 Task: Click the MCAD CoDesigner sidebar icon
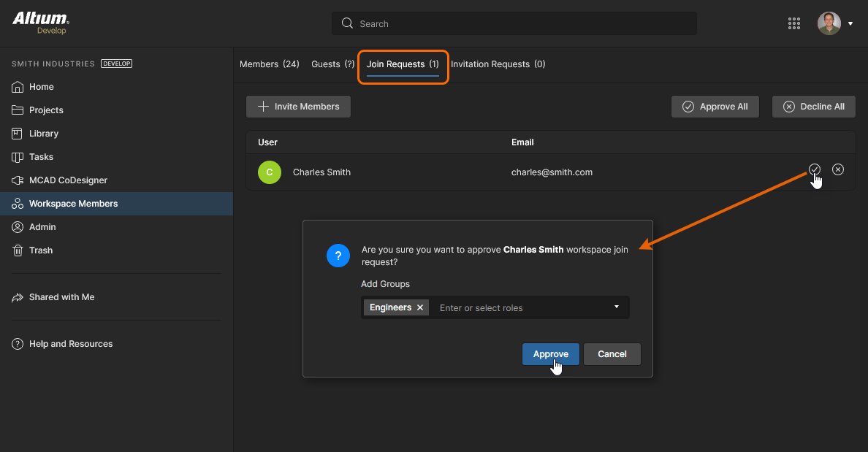(18, 180)
